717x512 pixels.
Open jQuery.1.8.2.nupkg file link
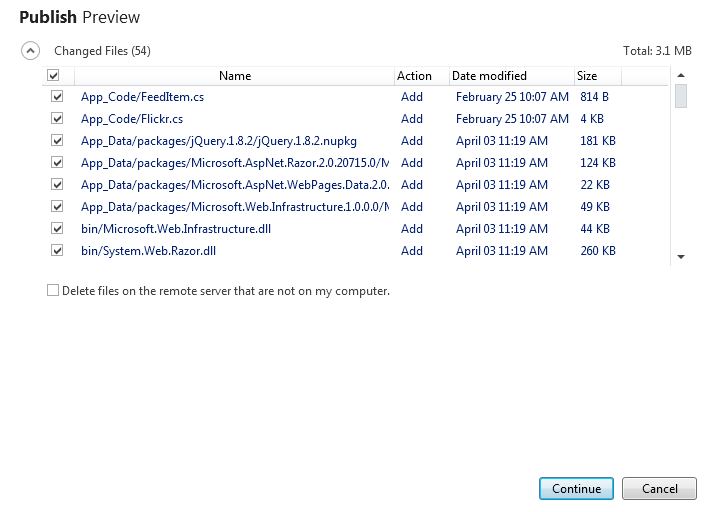coord(219,141)
